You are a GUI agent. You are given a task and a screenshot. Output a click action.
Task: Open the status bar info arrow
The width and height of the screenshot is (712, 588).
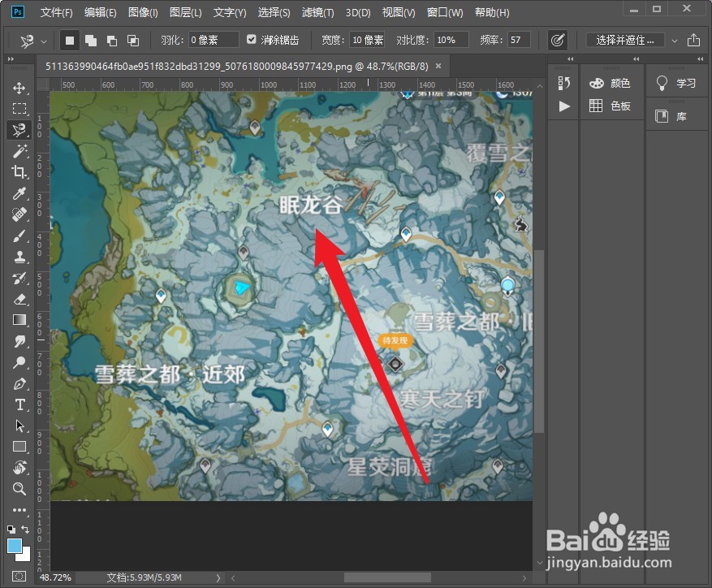point(218,577)
